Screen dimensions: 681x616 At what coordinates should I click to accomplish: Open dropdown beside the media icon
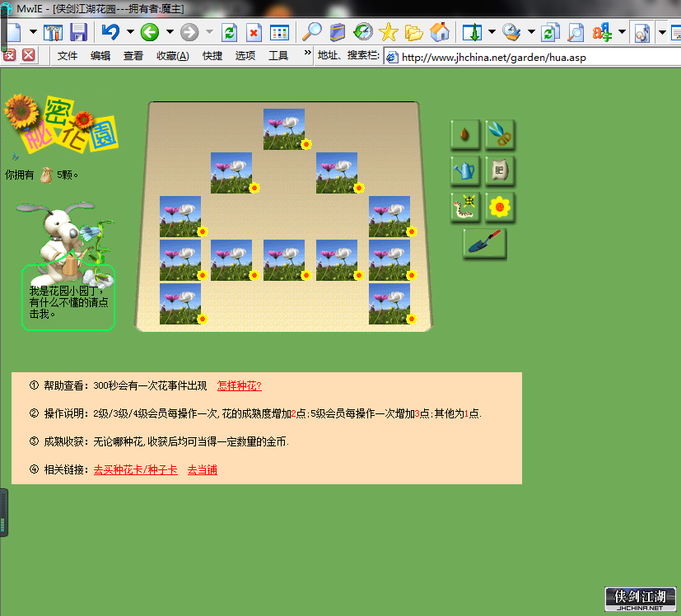point(662,32)
